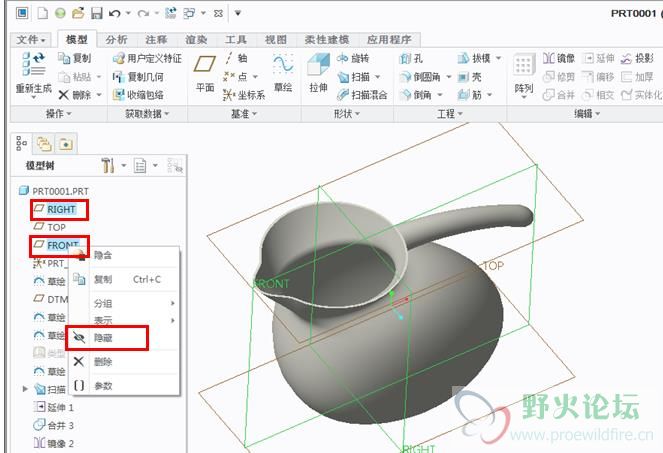Image resolution: width=663 pixels, height=453 pixels.
Task: Select the 旋转 (Revolve) tool
Action: (353, 58)
